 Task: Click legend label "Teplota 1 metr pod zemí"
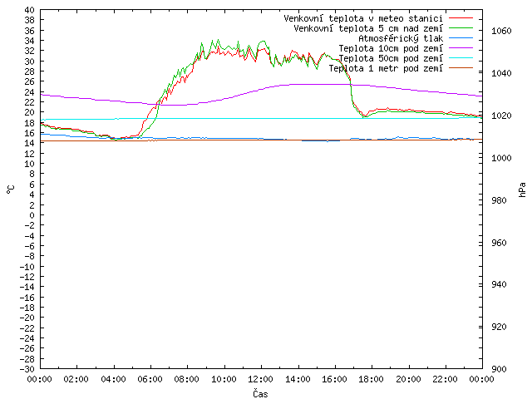(386, 68)
